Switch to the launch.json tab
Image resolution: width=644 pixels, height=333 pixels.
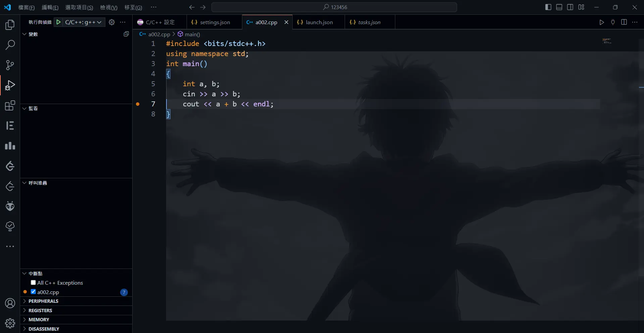click(319, 22)
